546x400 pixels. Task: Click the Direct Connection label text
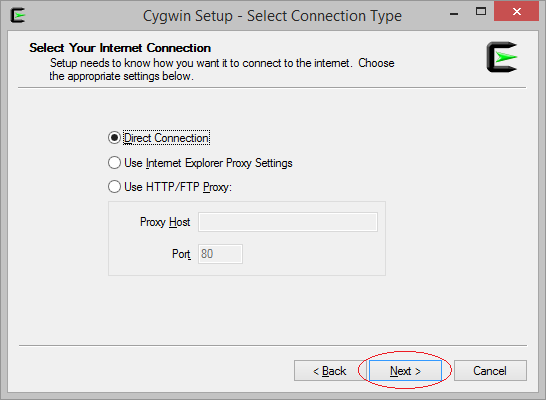[x=166, y=138]
